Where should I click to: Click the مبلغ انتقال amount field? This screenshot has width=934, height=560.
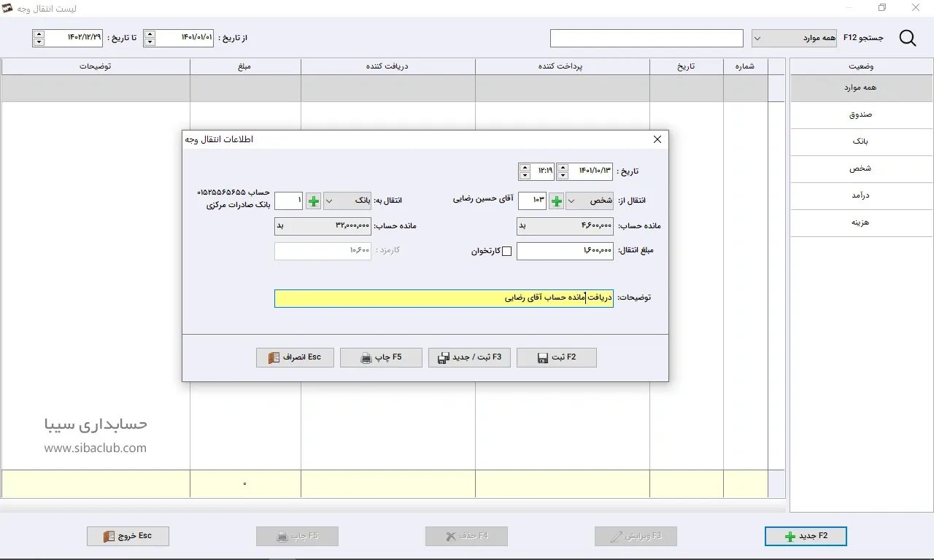point(565,251)
